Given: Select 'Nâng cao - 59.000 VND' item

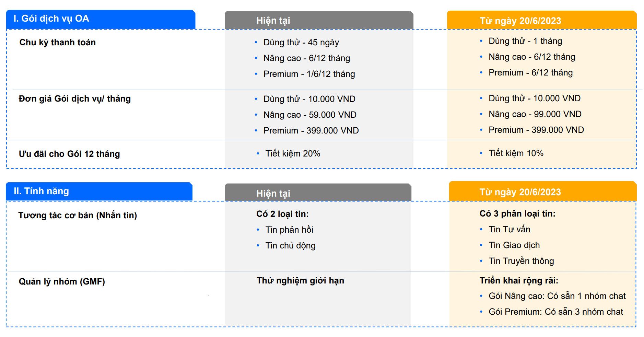Looking at the screenshot, I should [310, 115].
